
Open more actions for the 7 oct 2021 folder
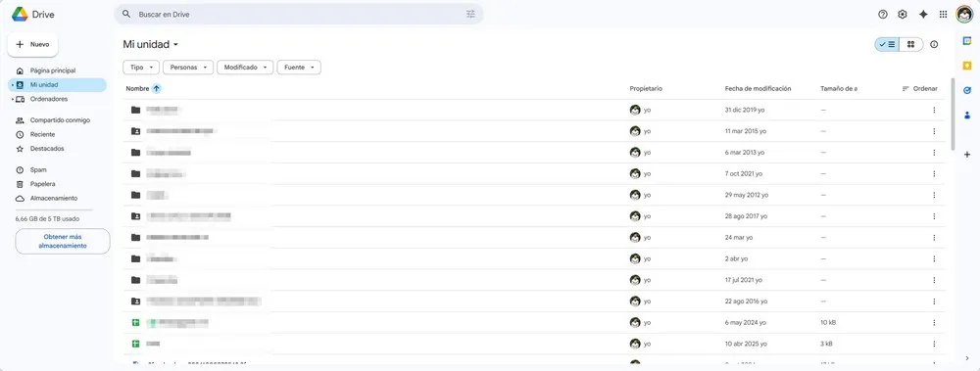click(934, 173)
